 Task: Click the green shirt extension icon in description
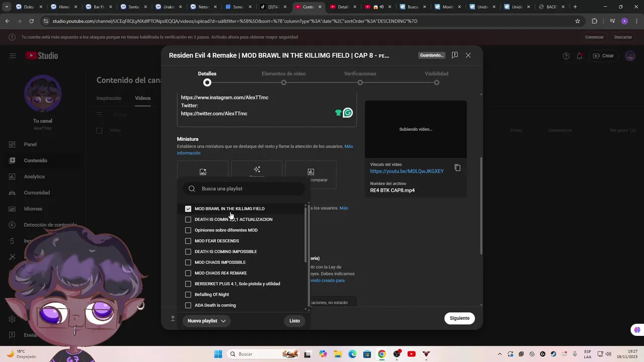(338, 113)
